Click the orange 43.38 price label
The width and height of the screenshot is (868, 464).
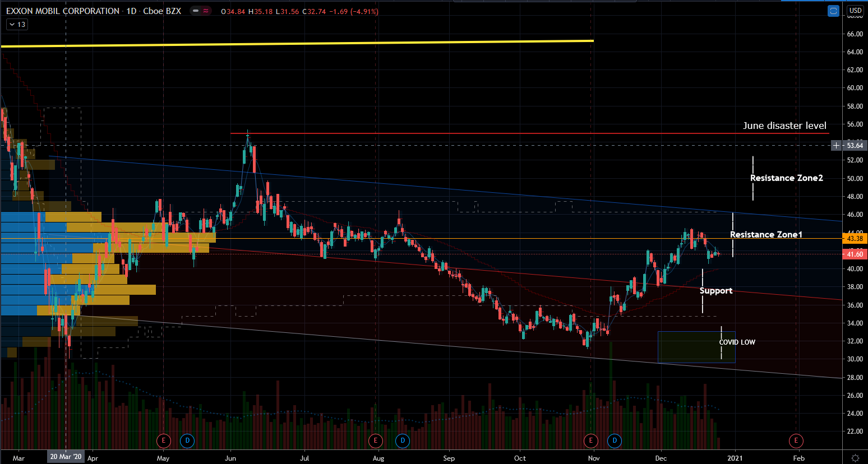tap(855, 239)
